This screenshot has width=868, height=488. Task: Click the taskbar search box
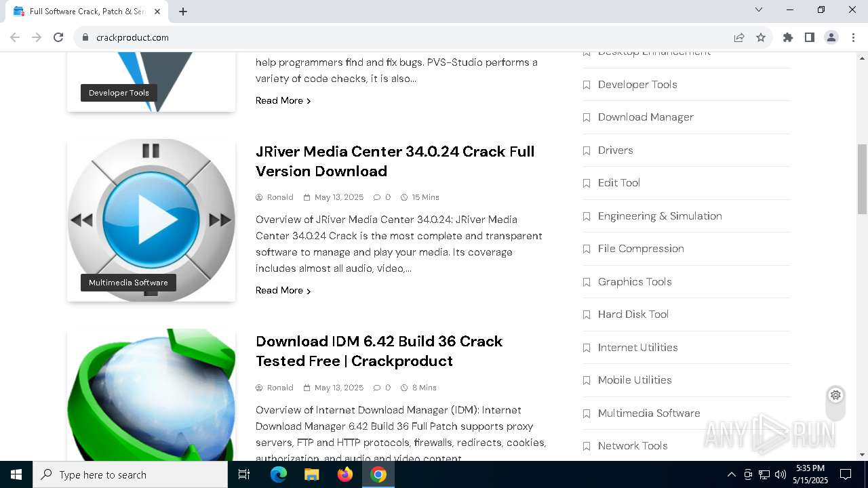pyautogui.click(x=130, y=474)
